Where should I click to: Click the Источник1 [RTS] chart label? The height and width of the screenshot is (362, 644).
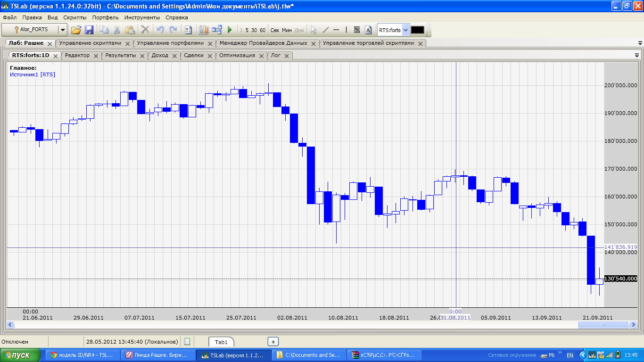tap(33, 74)
